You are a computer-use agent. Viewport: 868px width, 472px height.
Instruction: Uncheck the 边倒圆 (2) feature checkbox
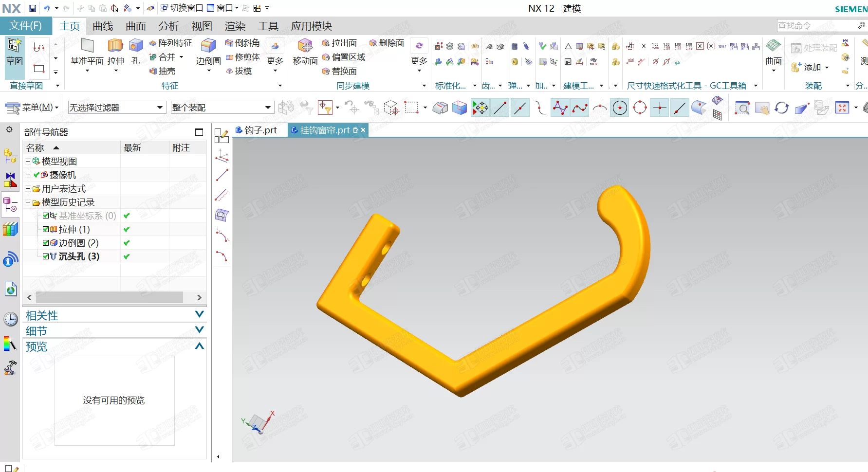click(x=46, y=243)
